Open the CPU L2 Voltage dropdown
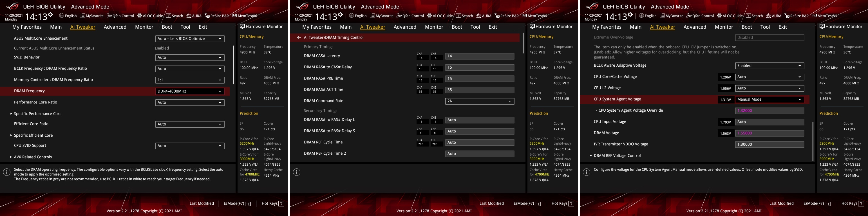This screenshot has height=216, width=868. point(769,88)
